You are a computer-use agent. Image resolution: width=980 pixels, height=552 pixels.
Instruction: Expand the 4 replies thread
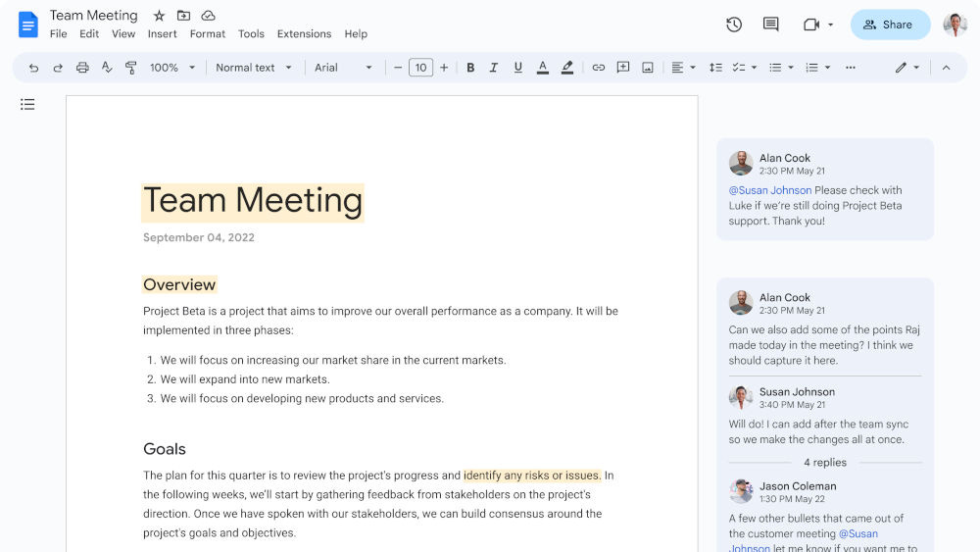824,462
